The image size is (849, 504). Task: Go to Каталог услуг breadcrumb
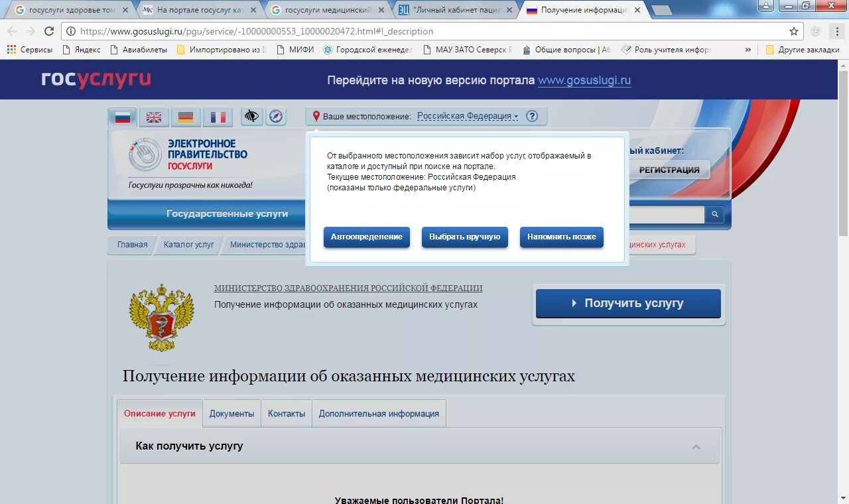(189, 245)
